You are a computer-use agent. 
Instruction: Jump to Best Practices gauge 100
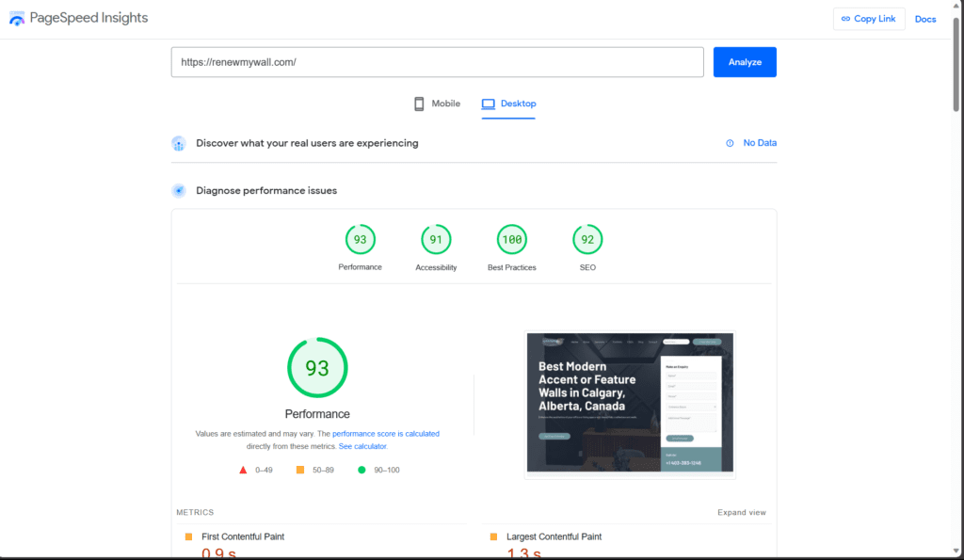tap(511, 240)
